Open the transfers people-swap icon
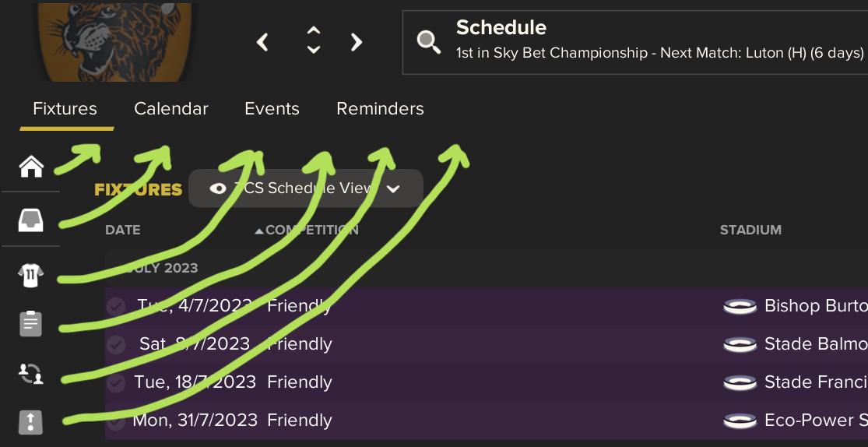Viewport: 868px width, 447px height. [31, 374]
